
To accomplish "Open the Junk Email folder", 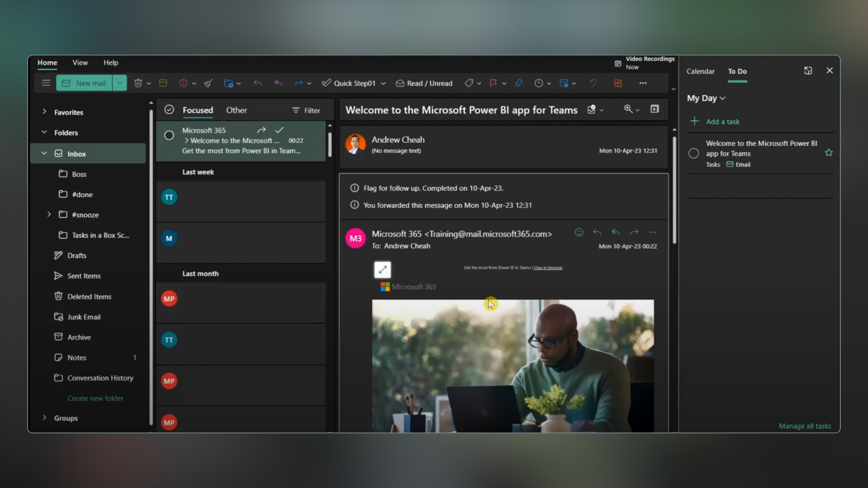I will pyautogui.click(x=84, y=317).
